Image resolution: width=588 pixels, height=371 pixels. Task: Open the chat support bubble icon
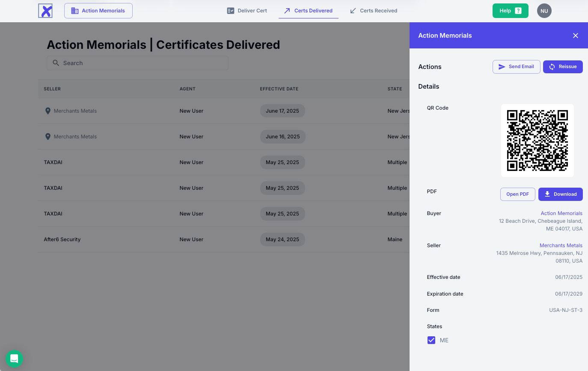click(14, 359)
